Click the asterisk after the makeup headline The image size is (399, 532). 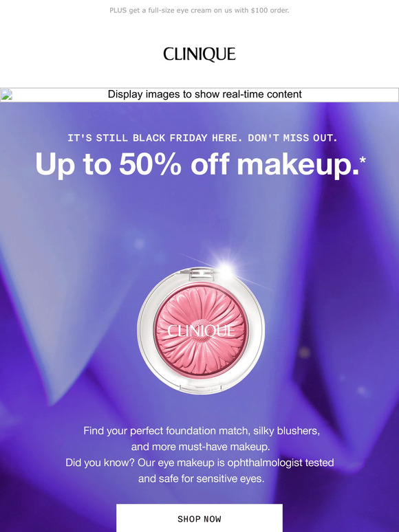point(363,159)
